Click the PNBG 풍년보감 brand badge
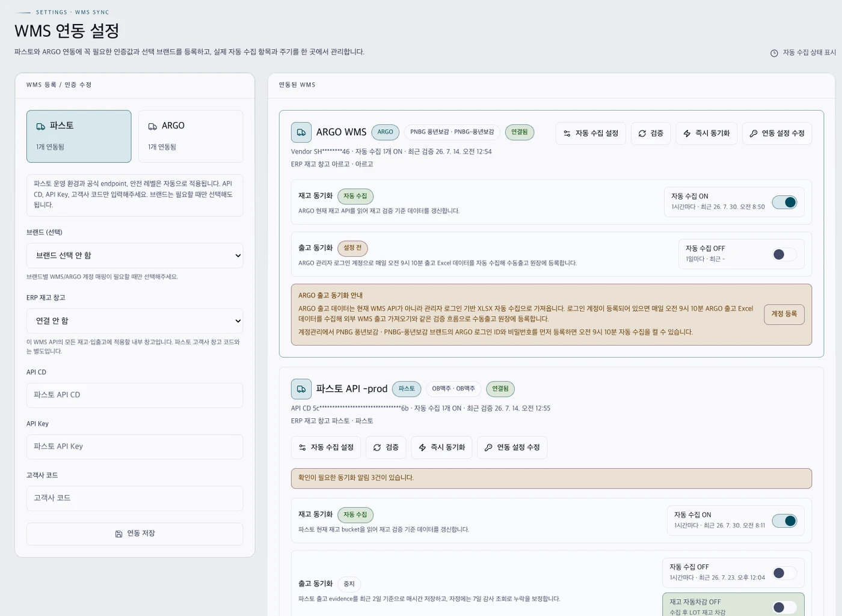 click(452, 132)
